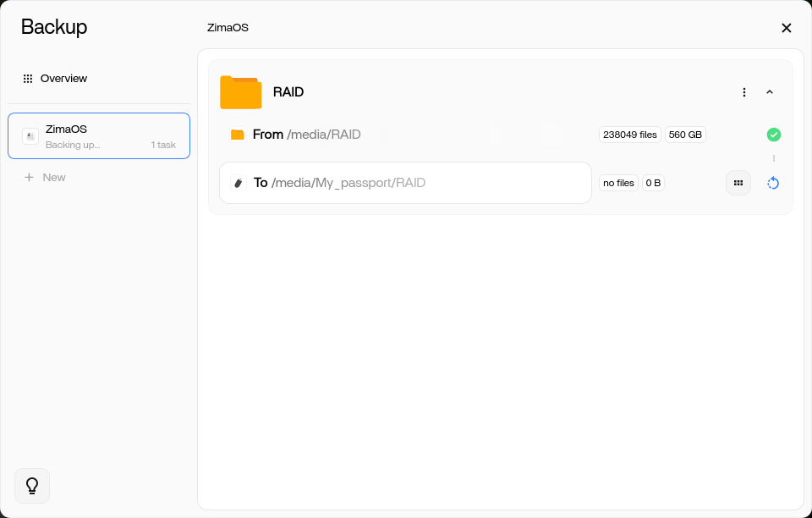Click the ZimaOS device icon in sidebar

30,136
